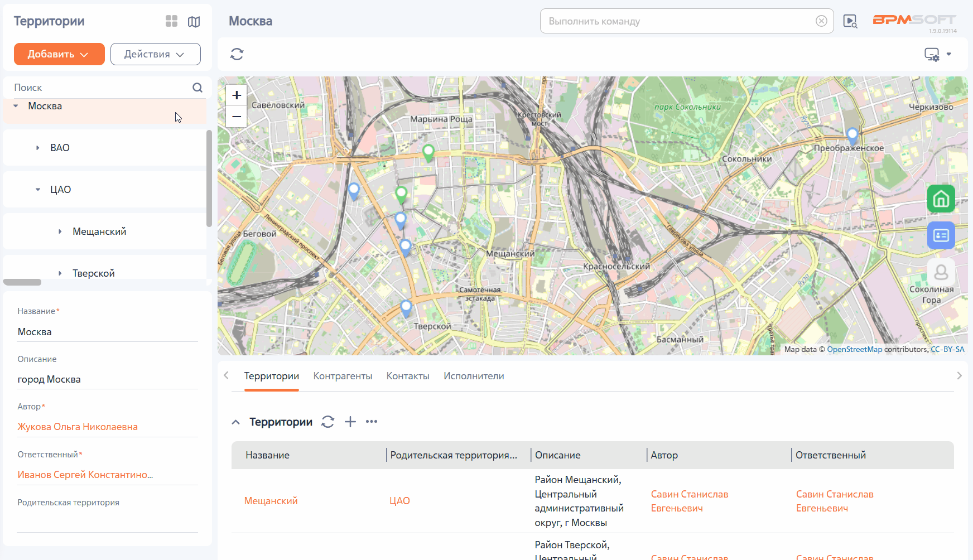
Task: Switch to the Исполнители tab
Action: coord(474,376)
